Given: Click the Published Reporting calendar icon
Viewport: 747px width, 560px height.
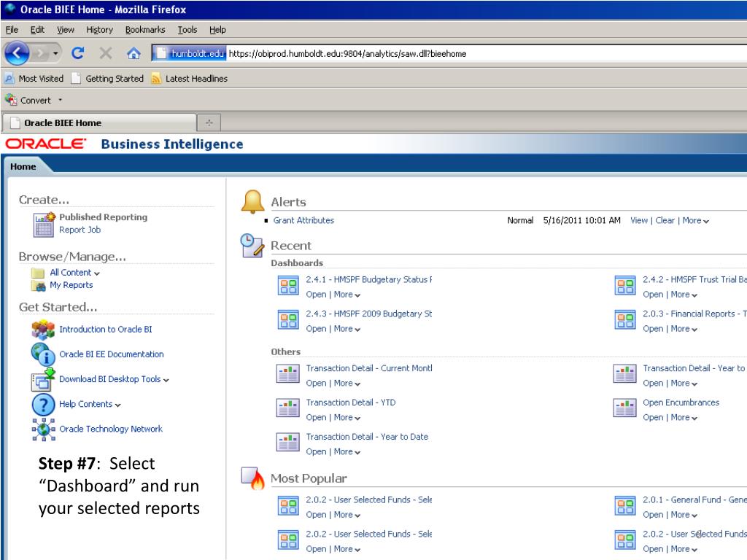Looking at the screenshot, I should click(x=44, y=225).
